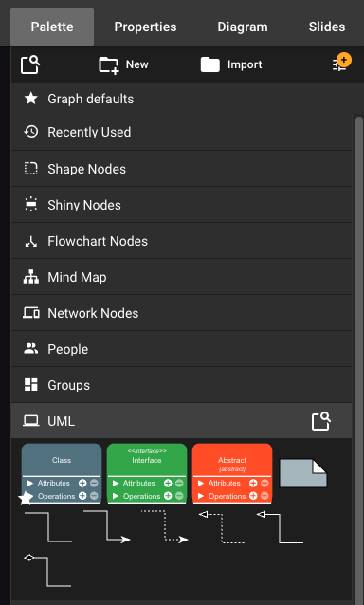Click minus button beside Interface Operations
Viewport: 364px width, 605px height.
(179, 496)
